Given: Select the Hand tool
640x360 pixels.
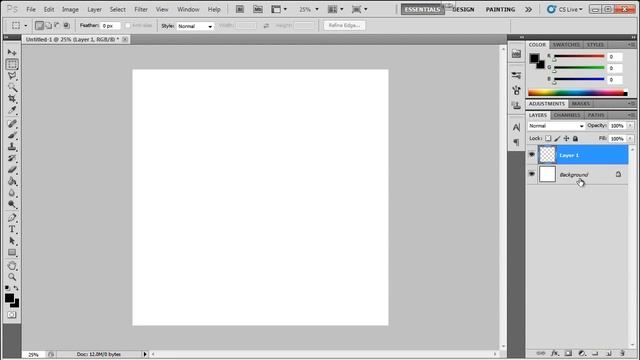Looking at the screenshot, I should click(12, 266).
